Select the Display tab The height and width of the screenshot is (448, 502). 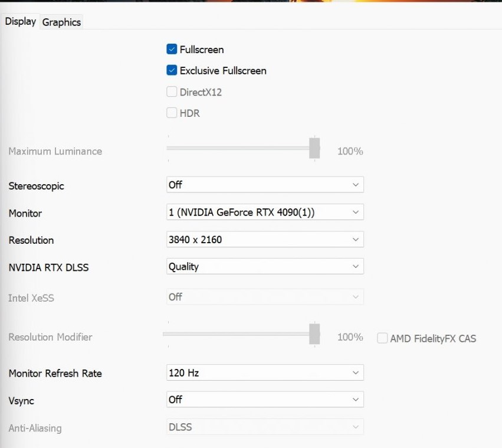tap(21, 22)
